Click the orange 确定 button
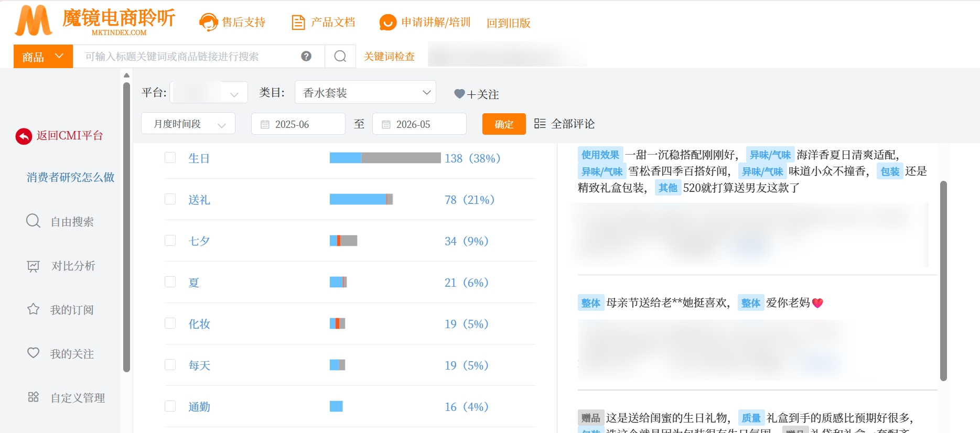Image resolution: width=980 pixels, height=433 pixels. coord(504,124)
